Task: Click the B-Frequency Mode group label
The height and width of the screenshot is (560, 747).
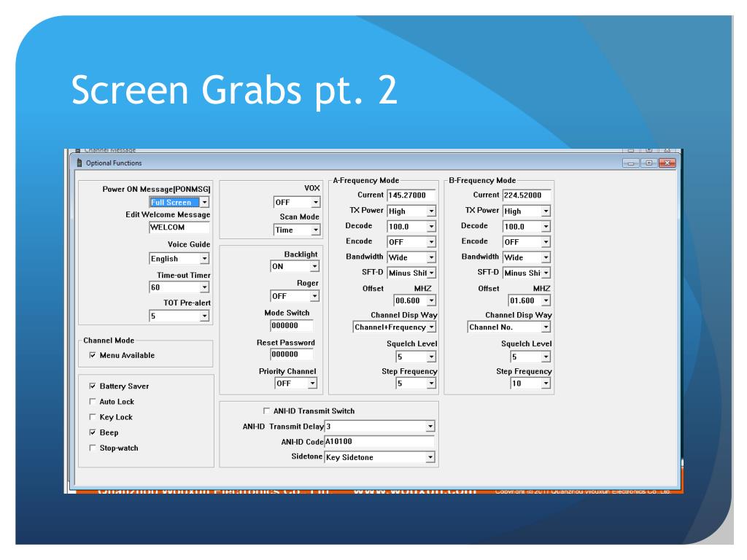Action: (x=482, y=181)
